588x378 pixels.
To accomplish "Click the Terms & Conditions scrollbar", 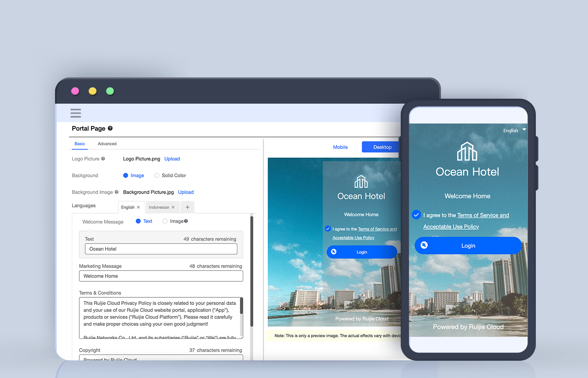I will pos(241,306).
